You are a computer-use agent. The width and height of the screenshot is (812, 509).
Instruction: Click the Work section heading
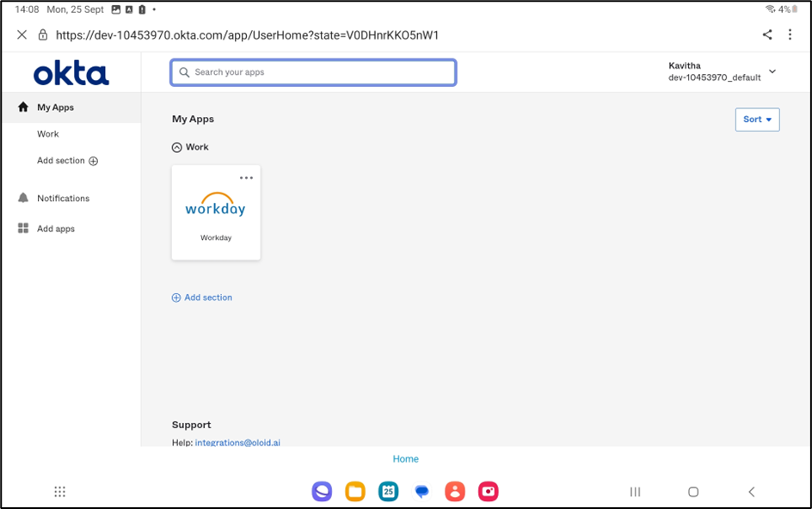197,147
